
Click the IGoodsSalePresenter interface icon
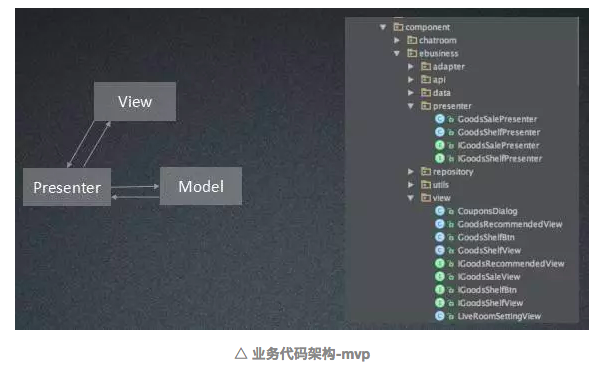coord(440,145)
